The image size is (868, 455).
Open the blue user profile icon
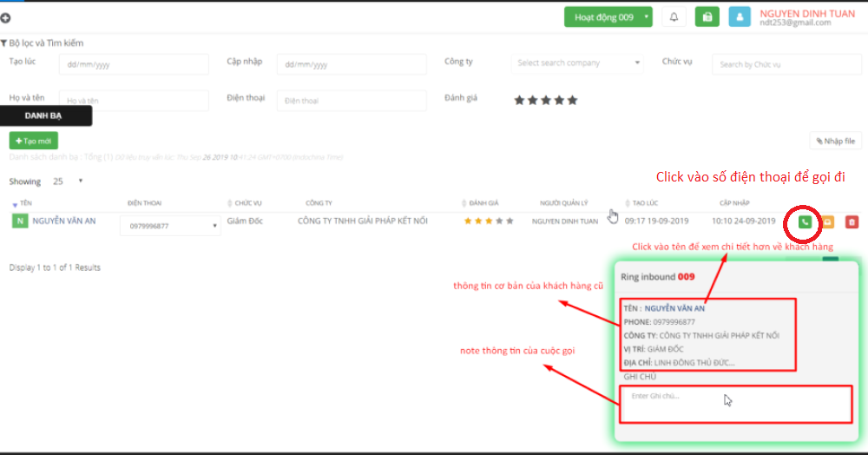click(739, 17)
